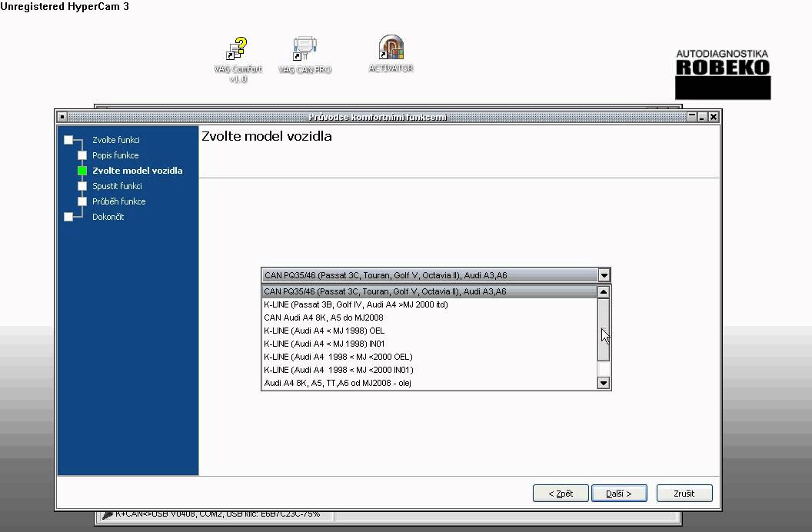Select the Zvolte model vozidla step
This screenshot has width=812, height=532.
tap(137, 171)
